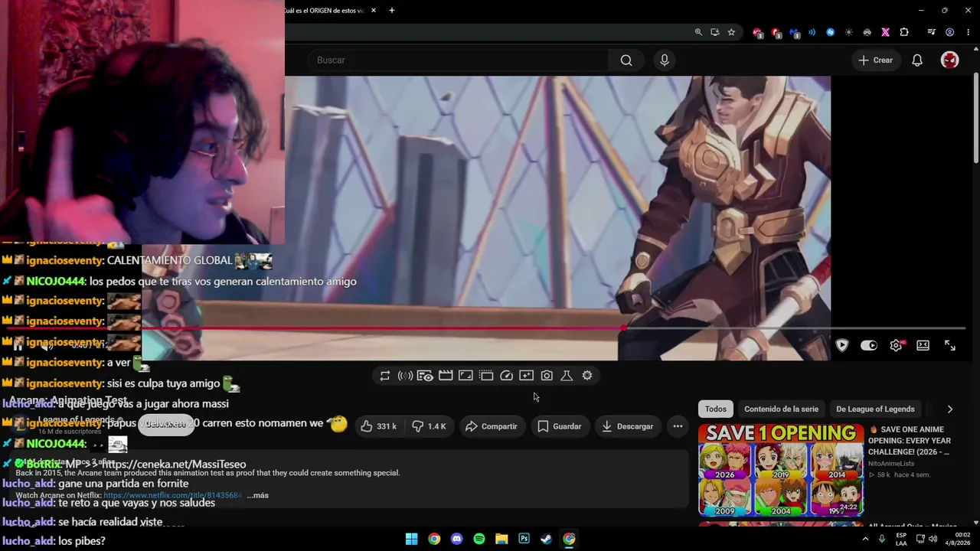Dislike the video showing 1.4 K
This screenshot has height=551, width=980.
click(x=430, y=426)
